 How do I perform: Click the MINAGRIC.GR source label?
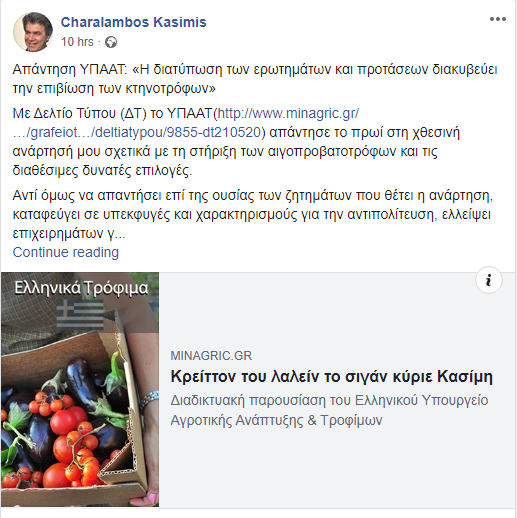coord(211,356)
